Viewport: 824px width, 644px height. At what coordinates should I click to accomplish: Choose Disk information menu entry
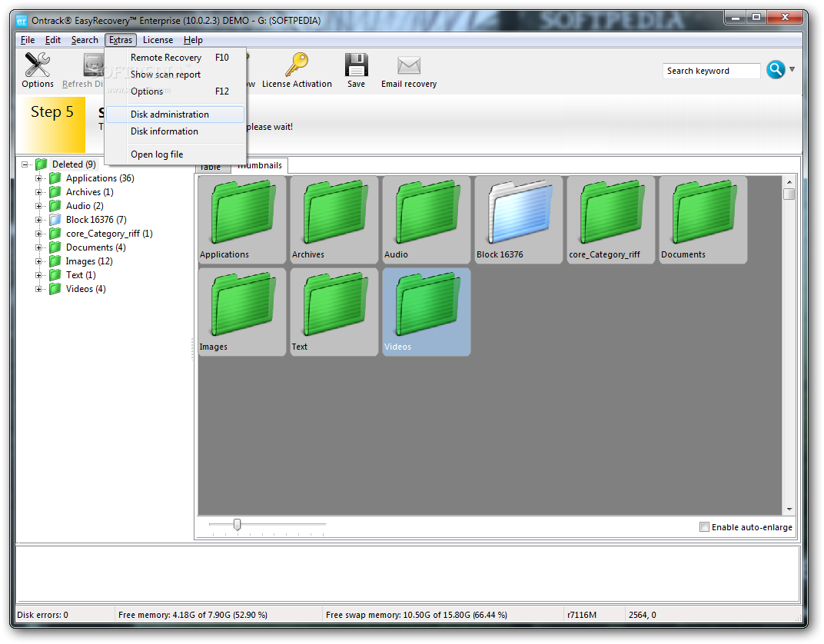click(x=176, y=131)
